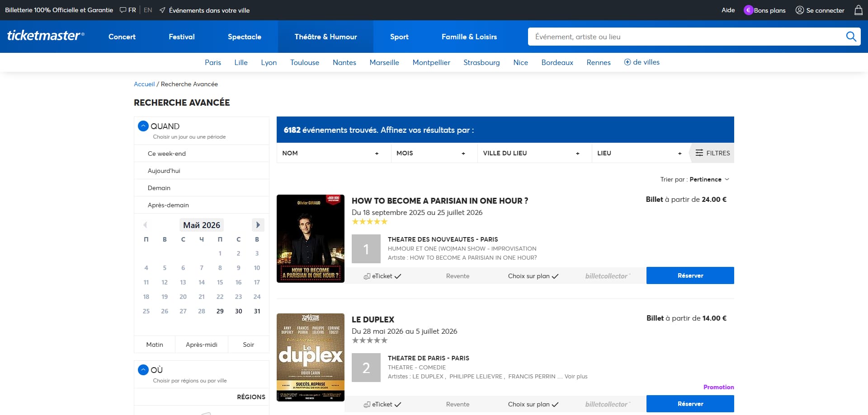Collapse the QUAND section

coord(143,126)
